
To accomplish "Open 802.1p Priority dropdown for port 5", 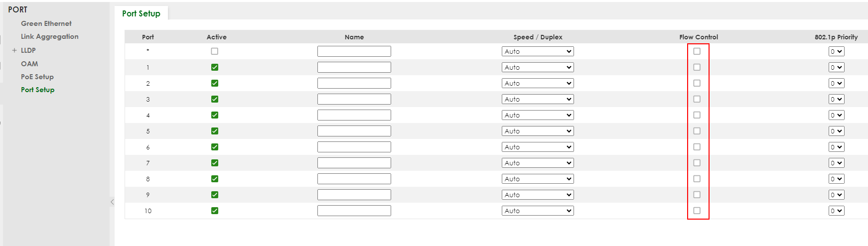I will point(836,131).
